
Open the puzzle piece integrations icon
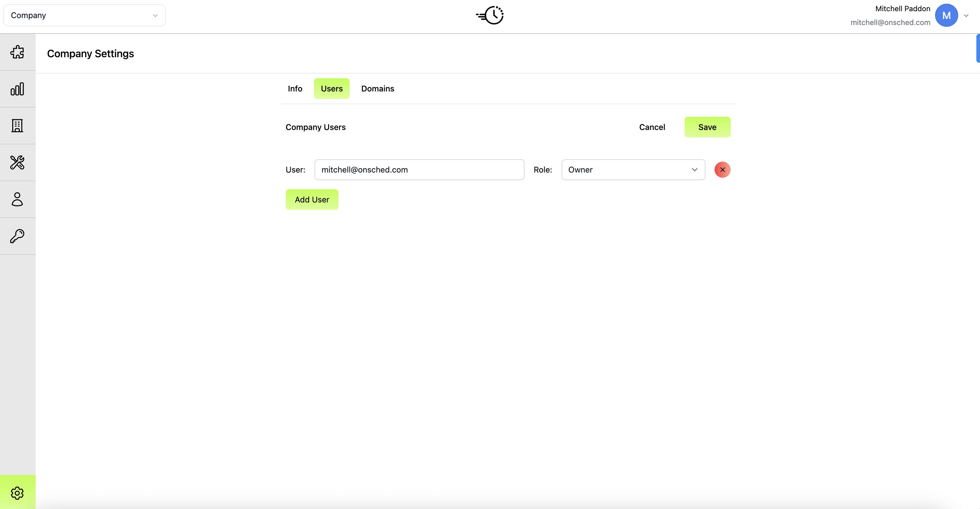coord(18,52)
